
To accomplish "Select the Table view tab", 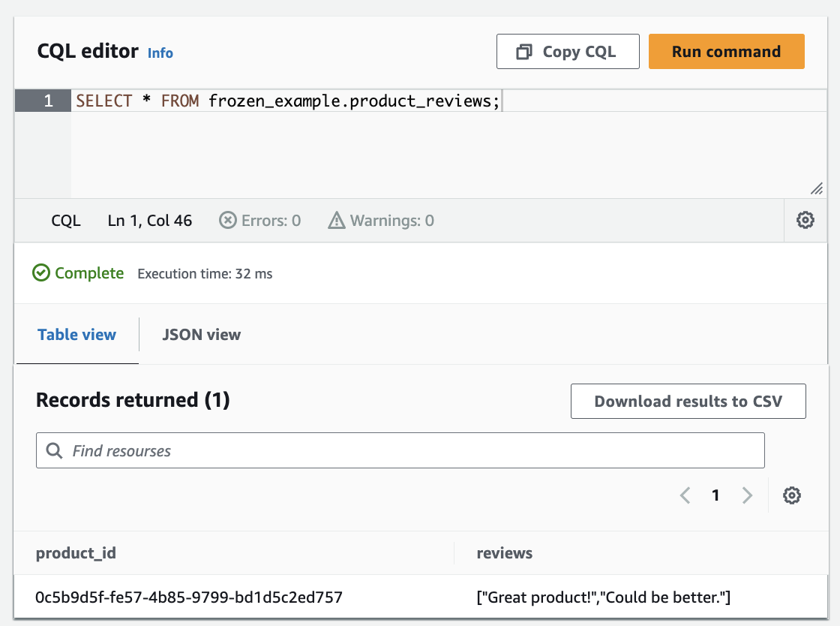I will 76,335.
